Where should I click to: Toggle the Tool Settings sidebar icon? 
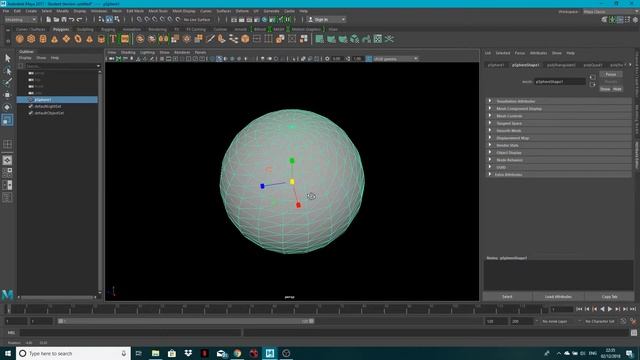tap(628, 20)
